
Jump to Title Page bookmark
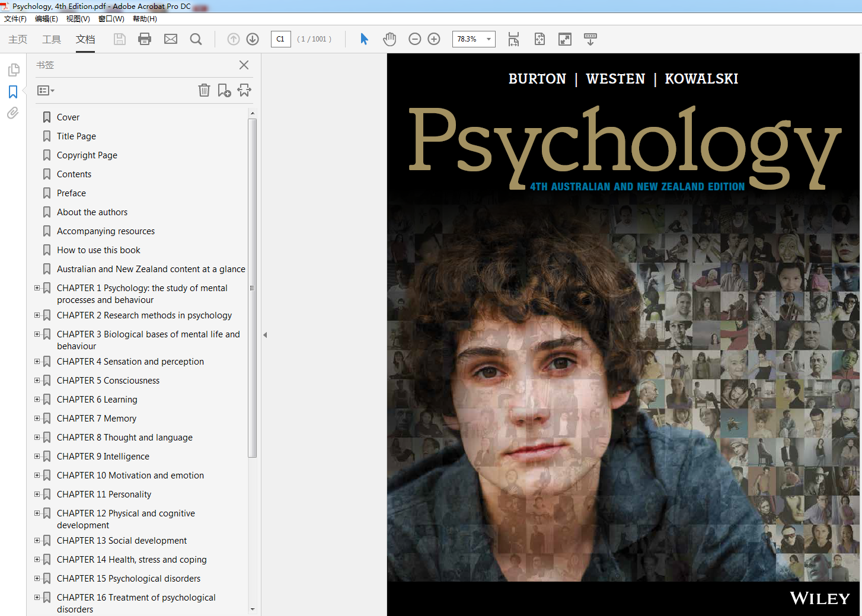(x=76, y=136)
